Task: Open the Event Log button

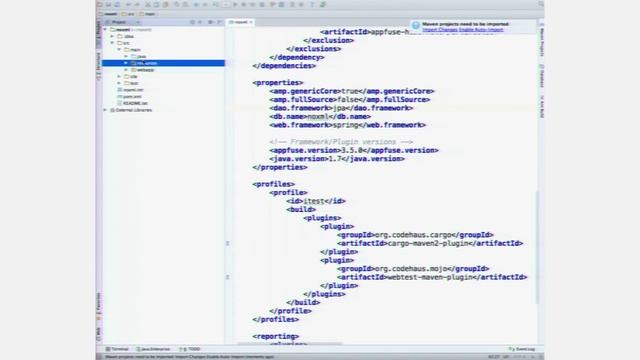Action: tap(522, 349)
